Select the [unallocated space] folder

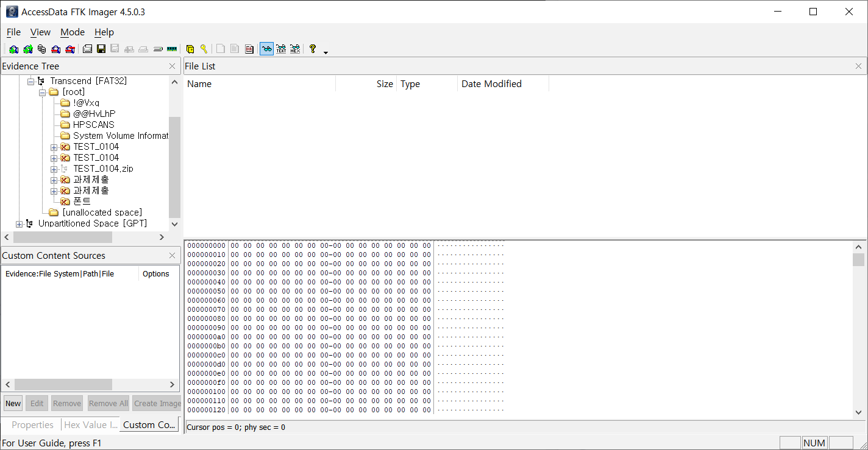pyautogui.click(x=102, y=213)
